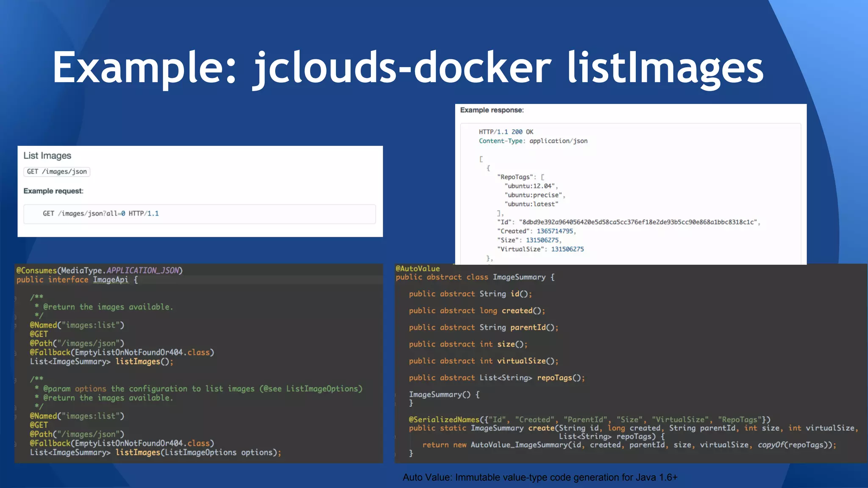This screenshot has height=488, width=868.
Task: Click the 'HTTP/1.1 200 OK' status line
Action: (x=506, y=132)
